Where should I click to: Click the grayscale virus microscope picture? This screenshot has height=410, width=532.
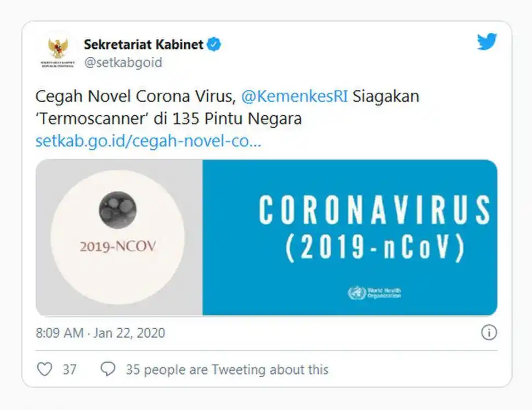point(117,210)
